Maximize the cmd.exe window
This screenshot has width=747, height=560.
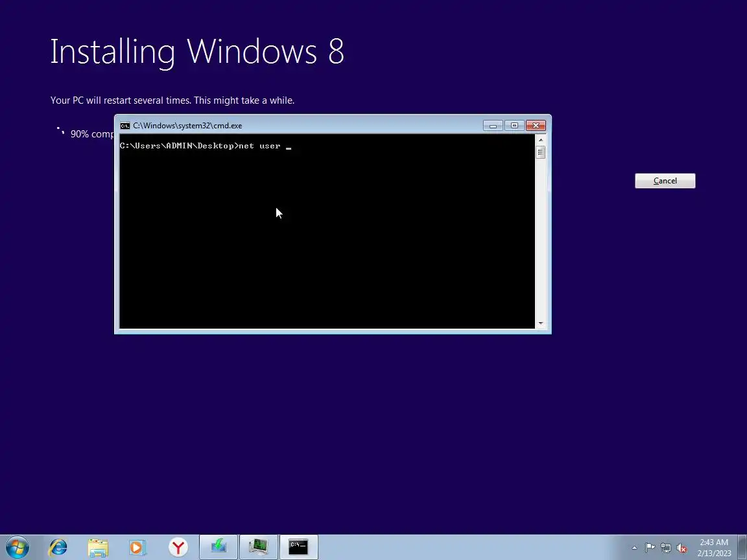coord(514,126)
